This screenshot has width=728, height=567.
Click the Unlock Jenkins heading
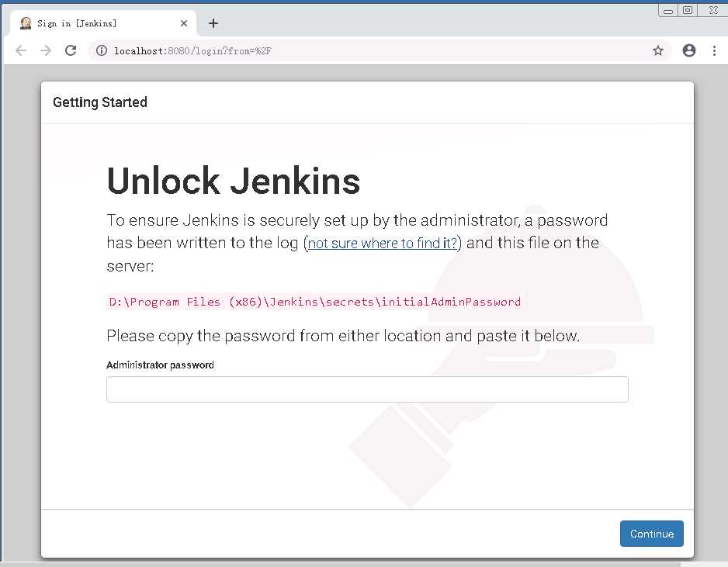tap(234, 181)
